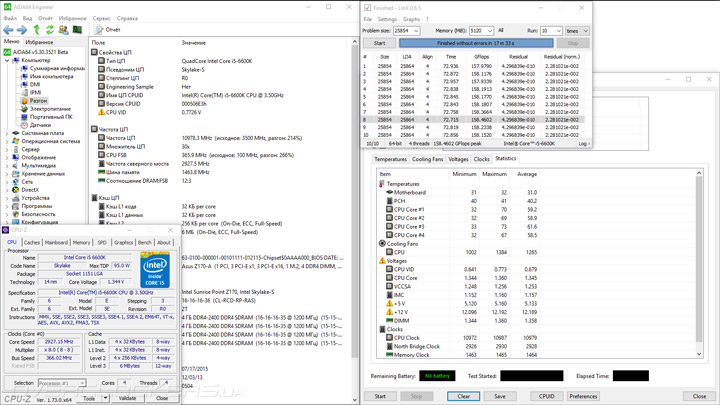This screenshot has height=405, width=720.
Task: Select Электропитание in AIDA64 tree
Action: point(50,109)
